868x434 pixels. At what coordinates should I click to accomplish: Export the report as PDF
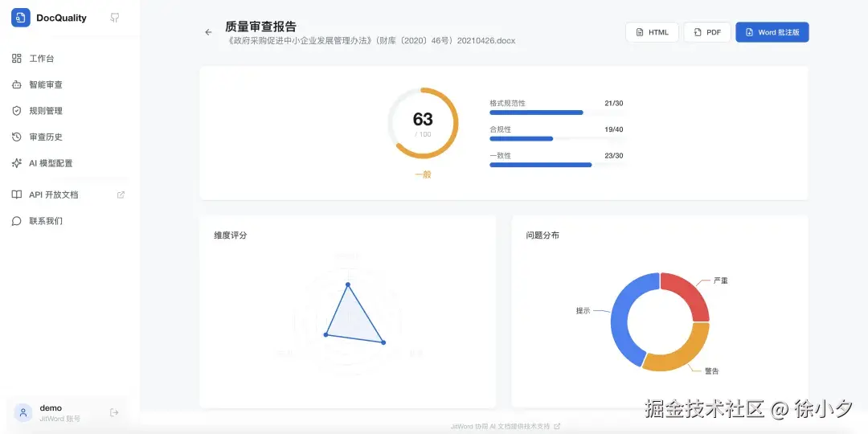[x=707, y=32]
